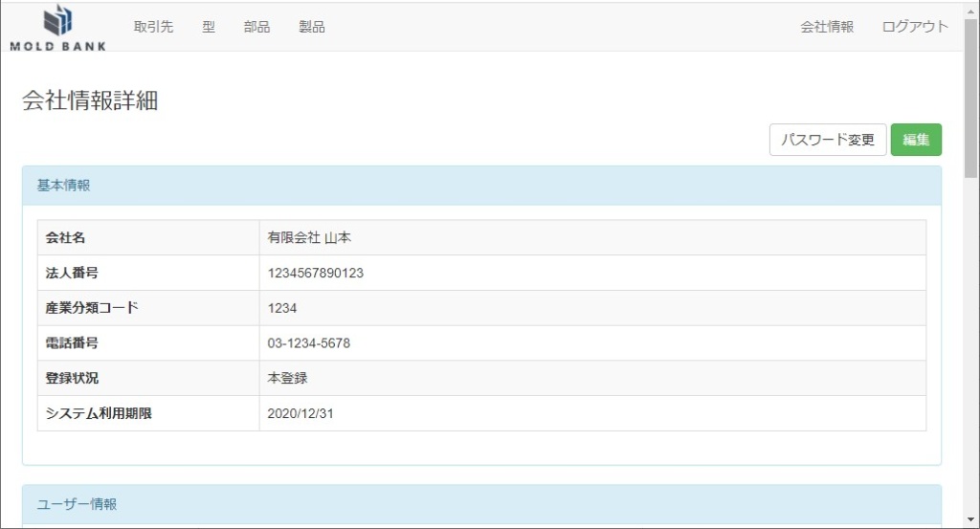Click the 登録状況 value 本登録
This screenshot has width=980, height=529.
tap(287, 378)
